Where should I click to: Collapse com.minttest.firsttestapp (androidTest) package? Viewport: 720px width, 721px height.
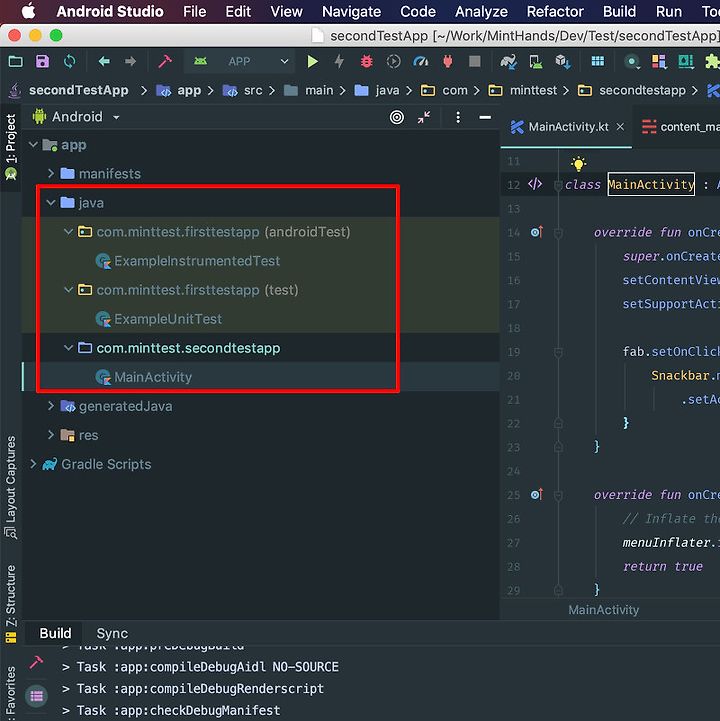[69, 232]
